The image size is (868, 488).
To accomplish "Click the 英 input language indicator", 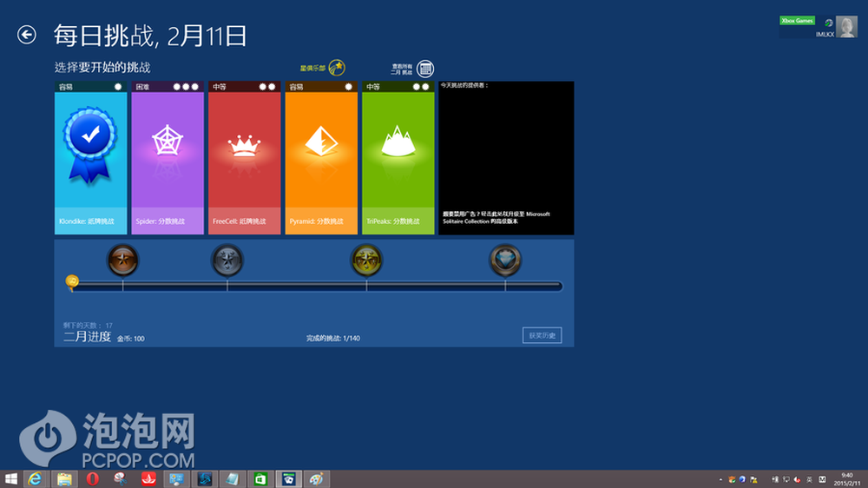I will coord(809,479).
